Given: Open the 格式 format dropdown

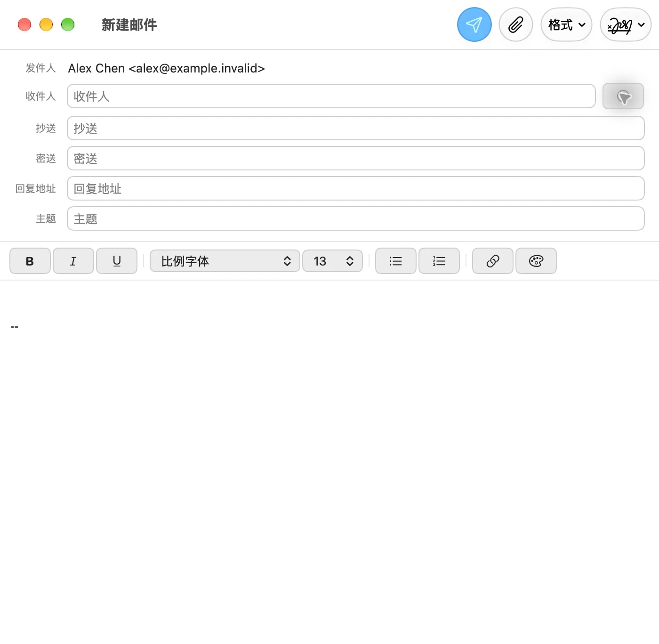Looking at the screenshot, I should [x=566, y=24].
